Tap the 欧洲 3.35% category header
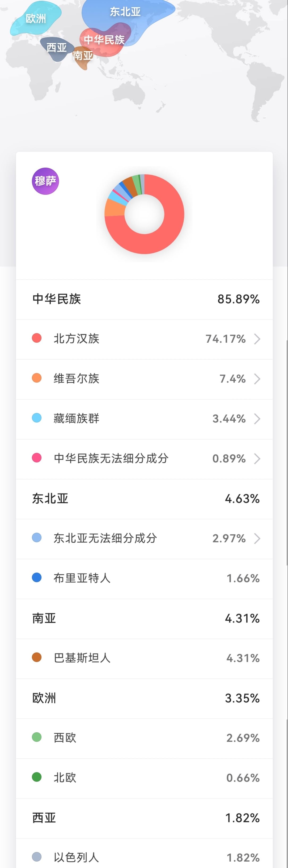Viewport: 288px width, 868px height. point(144,698)
